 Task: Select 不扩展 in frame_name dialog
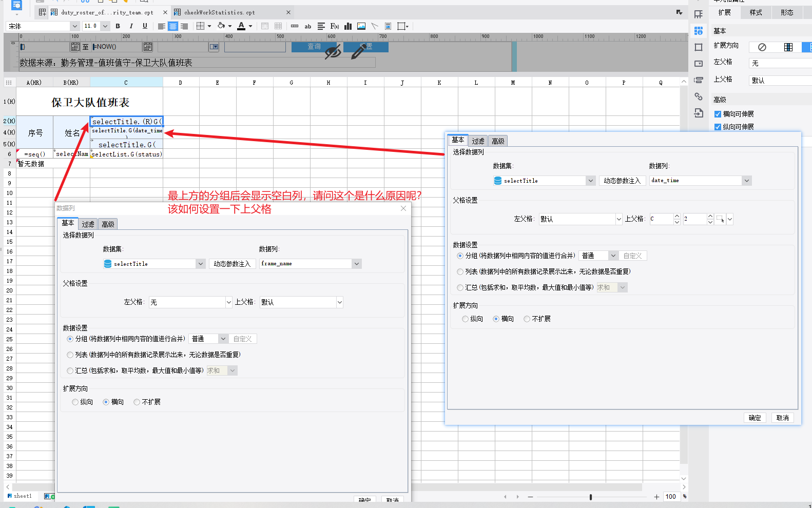[137, 402]
